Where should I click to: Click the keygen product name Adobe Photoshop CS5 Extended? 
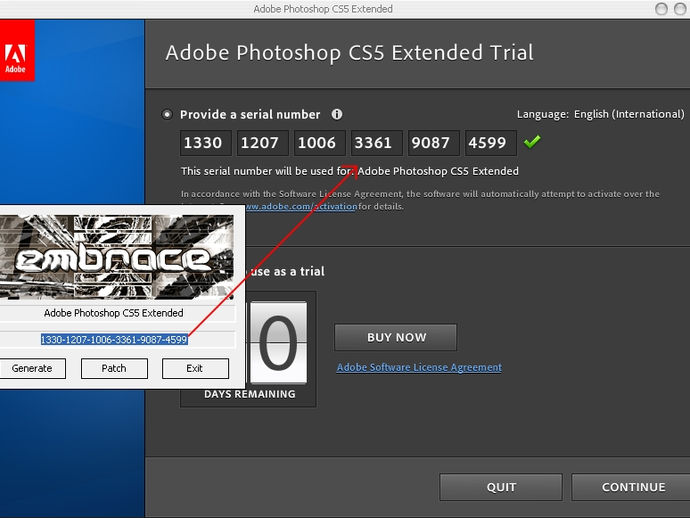114,313
